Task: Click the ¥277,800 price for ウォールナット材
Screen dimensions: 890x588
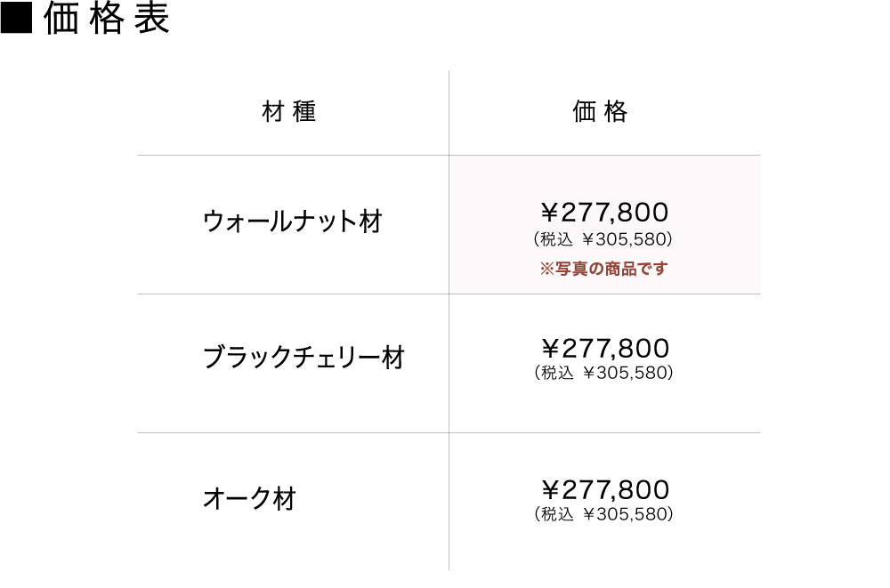Action: (604, 213)
